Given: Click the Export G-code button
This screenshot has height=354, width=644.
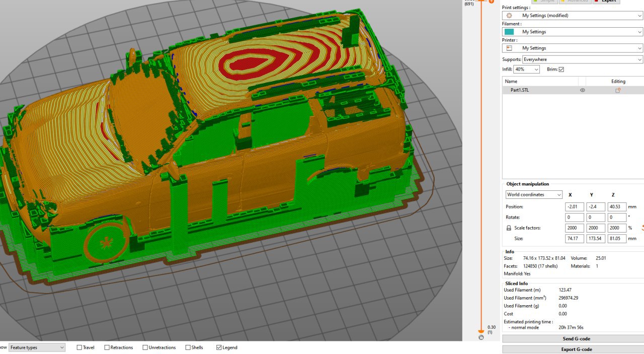Looking at the screenshot, I should (x=573, y=349).
